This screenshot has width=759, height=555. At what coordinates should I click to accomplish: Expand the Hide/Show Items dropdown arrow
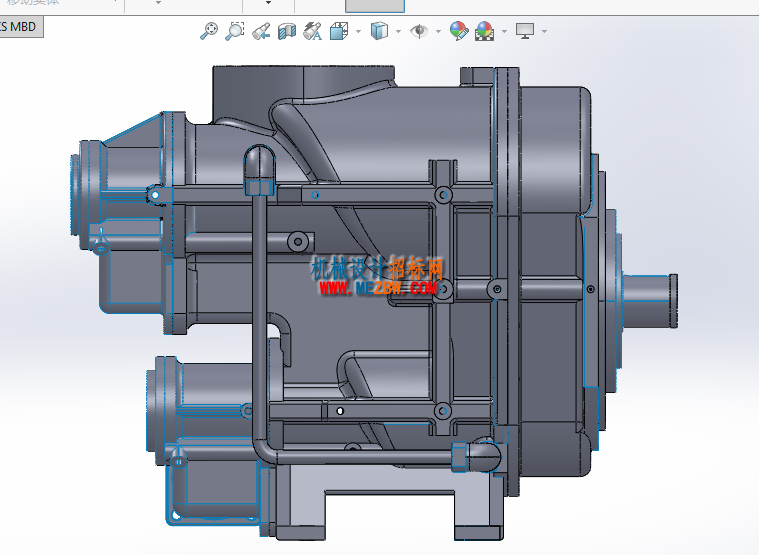pyautogui.click(x=439, y=31)
